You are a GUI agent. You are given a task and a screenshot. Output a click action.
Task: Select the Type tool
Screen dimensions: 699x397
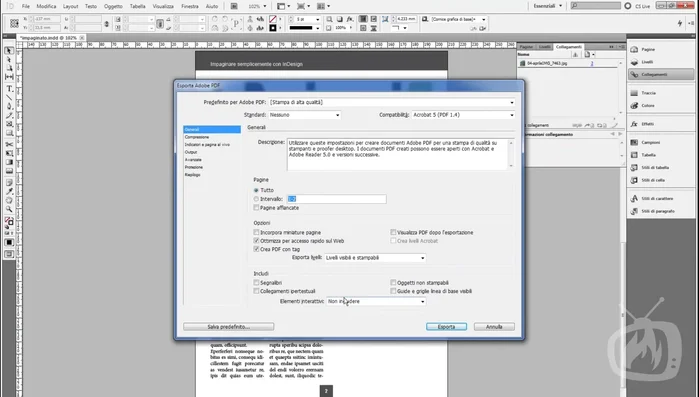pyautogui.click(x=9, y=89)
